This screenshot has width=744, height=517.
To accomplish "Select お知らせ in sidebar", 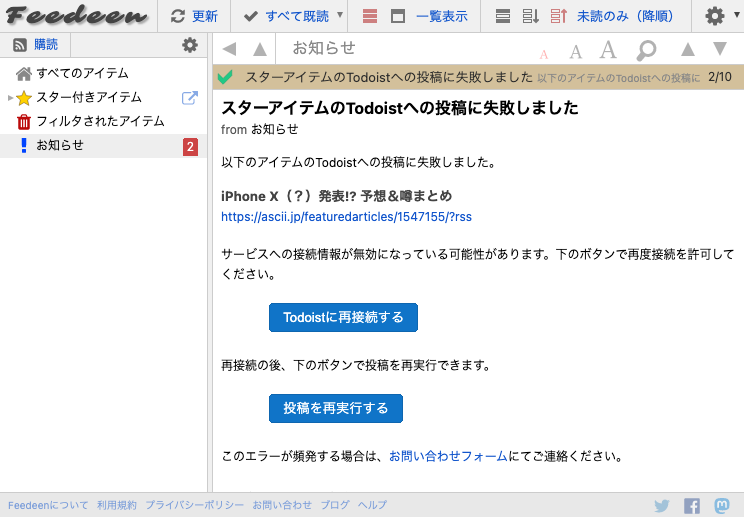I will (103, 146).
